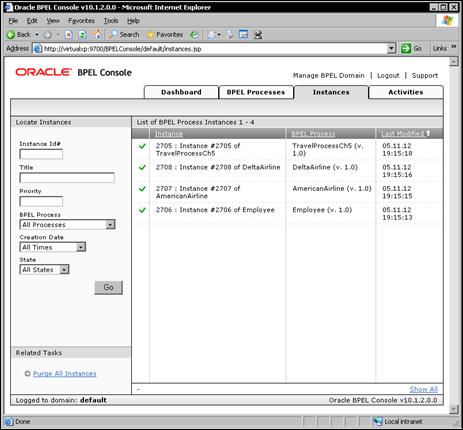Click the Edit page toolbar icon

point(244,35)
